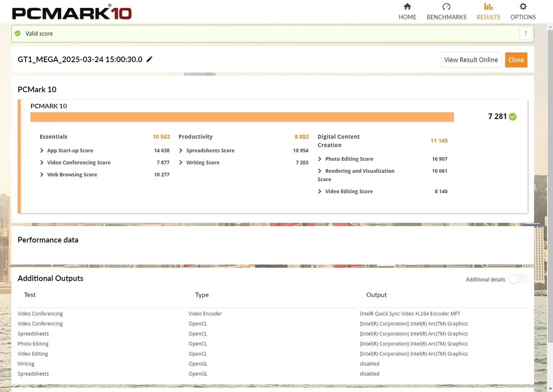Open Benchmarks via gauge icon
Image resolution: width=553 pixels, height=392 pixels.
(x=446, y=6)
